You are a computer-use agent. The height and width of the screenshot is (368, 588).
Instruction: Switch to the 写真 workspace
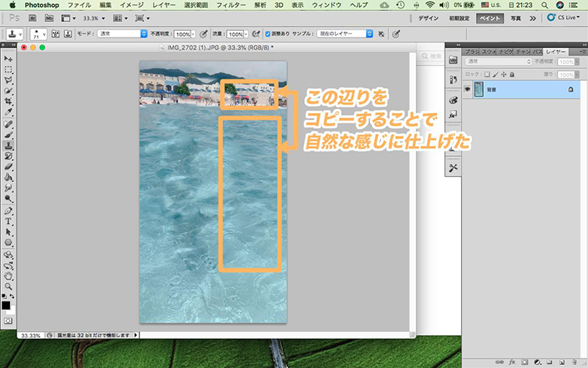tap(516, 18)
